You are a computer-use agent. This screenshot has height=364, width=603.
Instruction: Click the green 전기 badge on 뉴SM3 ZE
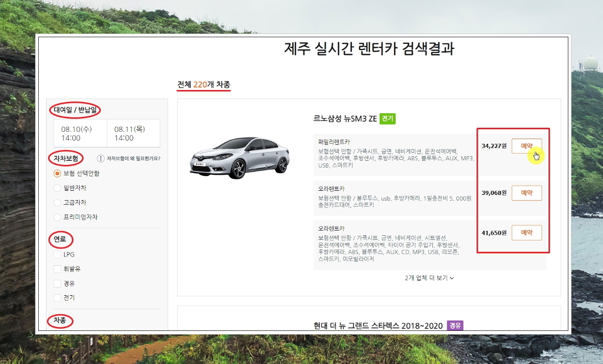387,118
